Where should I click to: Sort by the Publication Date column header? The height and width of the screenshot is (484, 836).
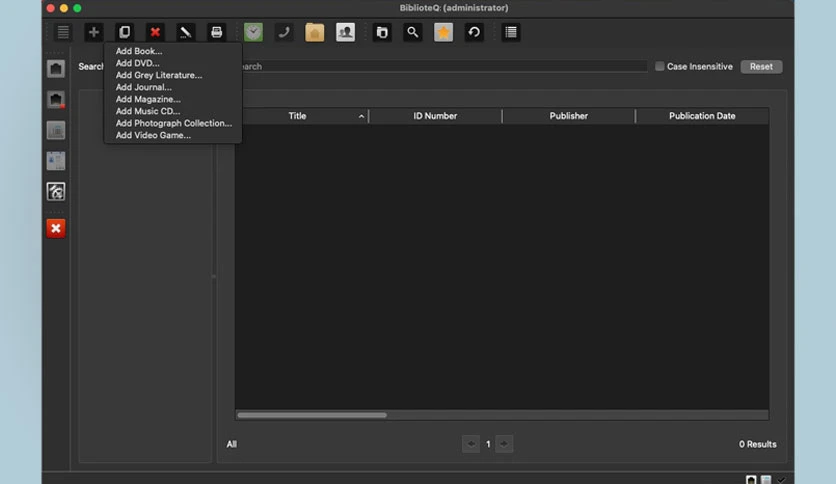[702, 116]
